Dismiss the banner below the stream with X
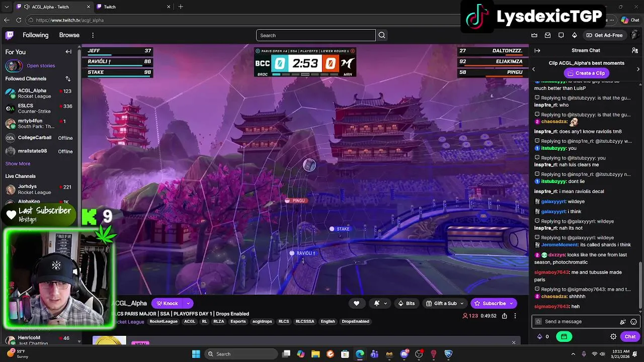Viewport: 644px width, 362px height. tap(514, 342)
